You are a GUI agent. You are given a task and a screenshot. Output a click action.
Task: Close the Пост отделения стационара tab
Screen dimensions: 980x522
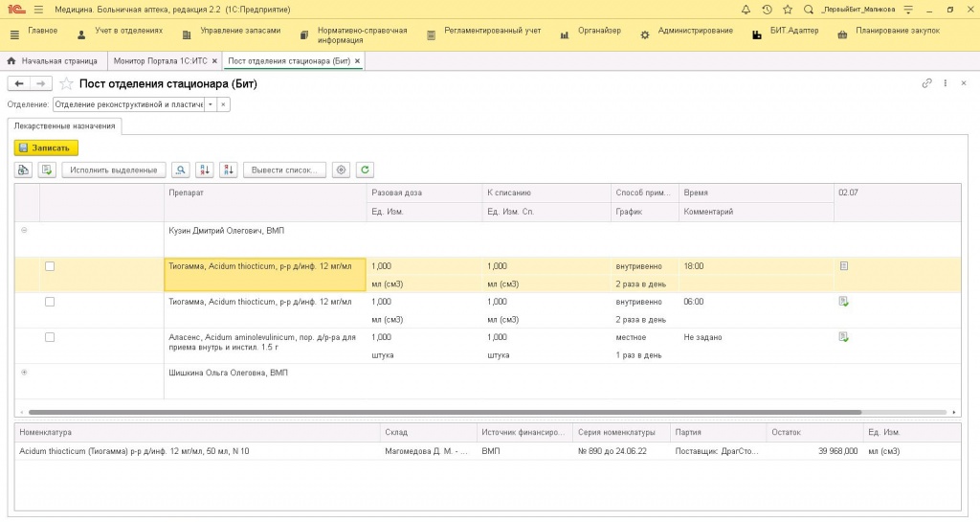(358, 61)
